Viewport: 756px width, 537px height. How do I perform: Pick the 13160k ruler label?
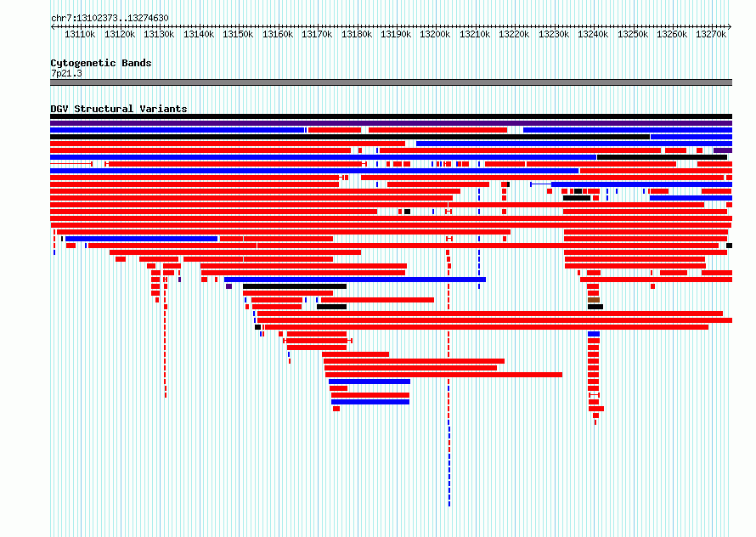278,34
